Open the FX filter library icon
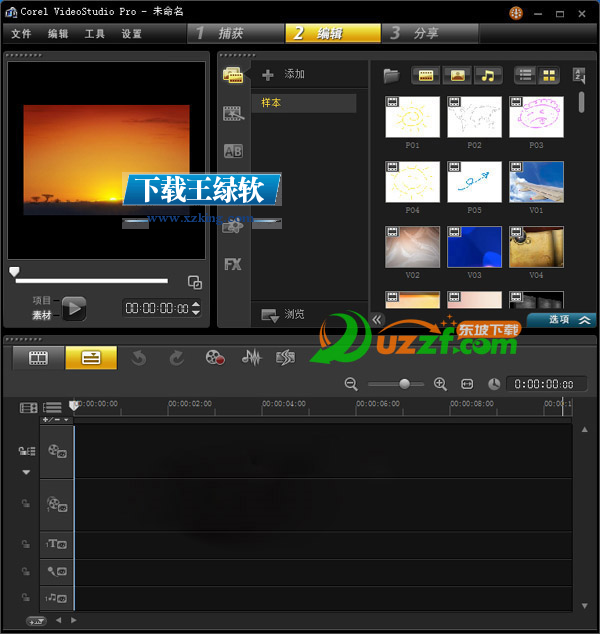Viewport: 600px width, 634px height. tap(233, 264)
